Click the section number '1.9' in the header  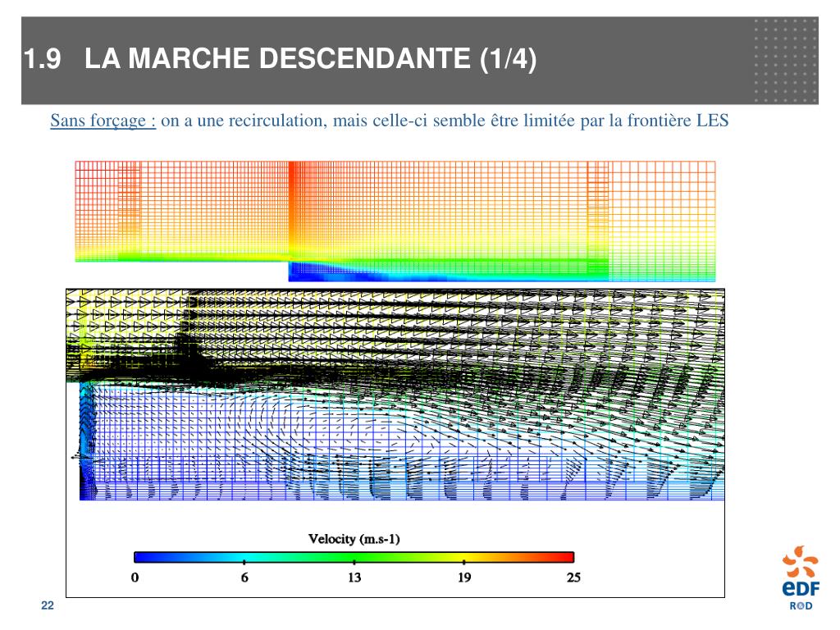43,59
